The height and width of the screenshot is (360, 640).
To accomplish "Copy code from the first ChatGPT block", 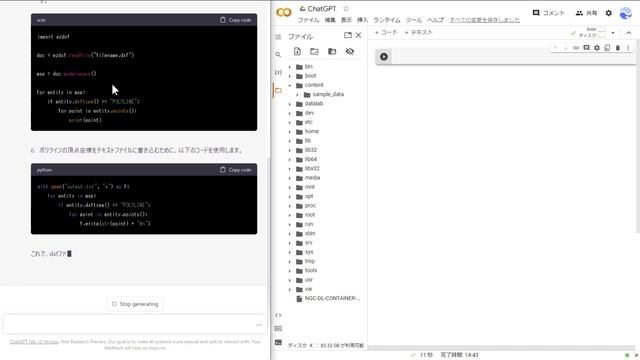I will 236,20.
